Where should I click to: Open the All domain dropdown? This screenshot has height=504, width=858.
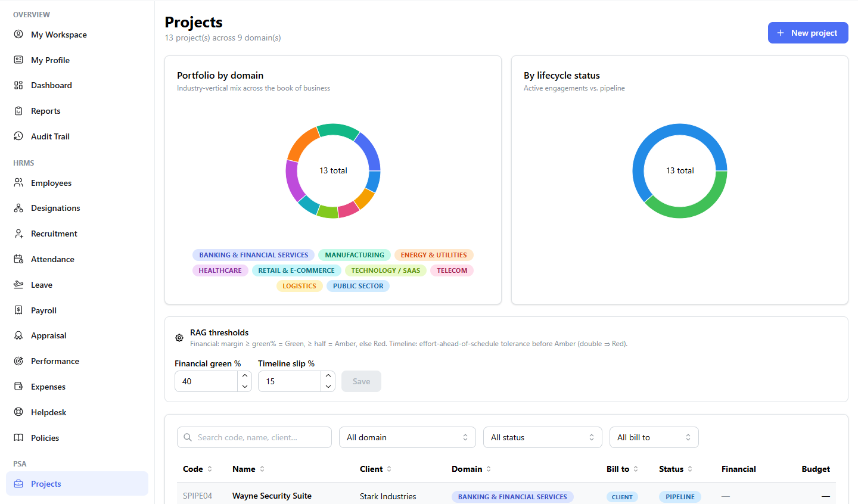(x=408, y=437)
